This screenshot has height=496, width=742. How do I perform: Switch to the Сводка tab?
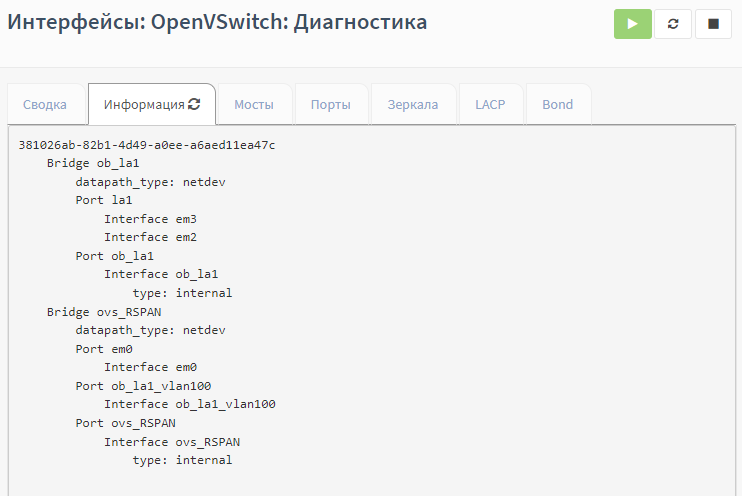[45, 104]
